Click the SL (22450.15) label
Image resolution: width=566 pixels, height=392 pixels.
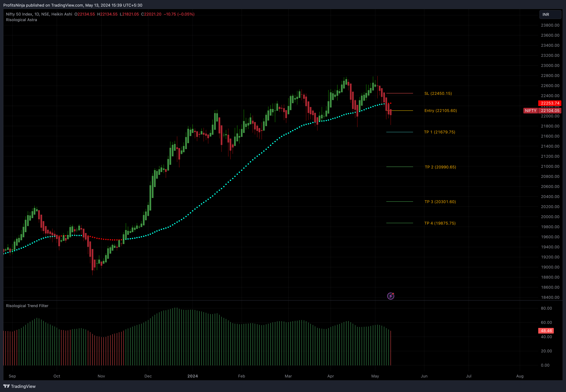[x=438, y=93]
